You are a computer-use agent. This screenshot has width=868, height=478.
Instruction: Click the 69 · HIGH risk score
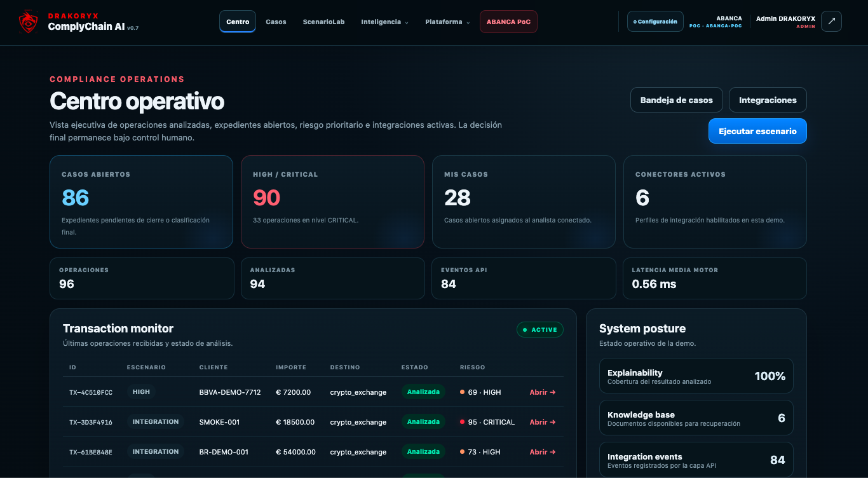[480, 392]
